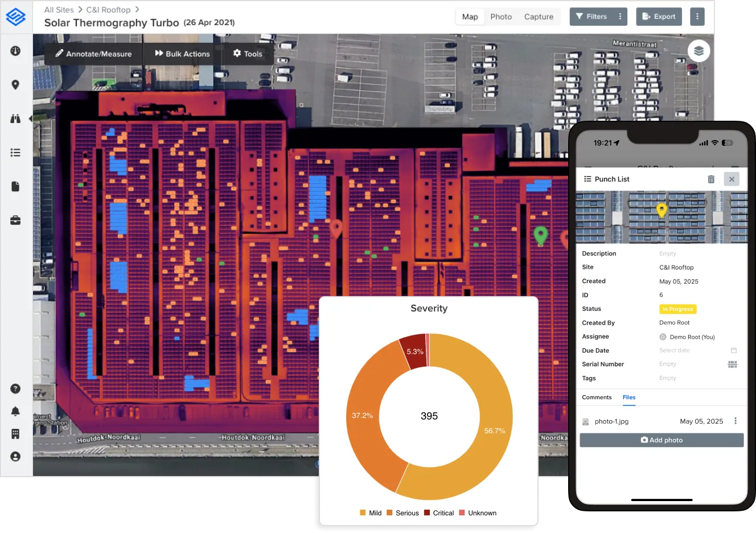Go to C&I Rooftop breadcrumb
756x533 pixels.
[x=108, y=10]
